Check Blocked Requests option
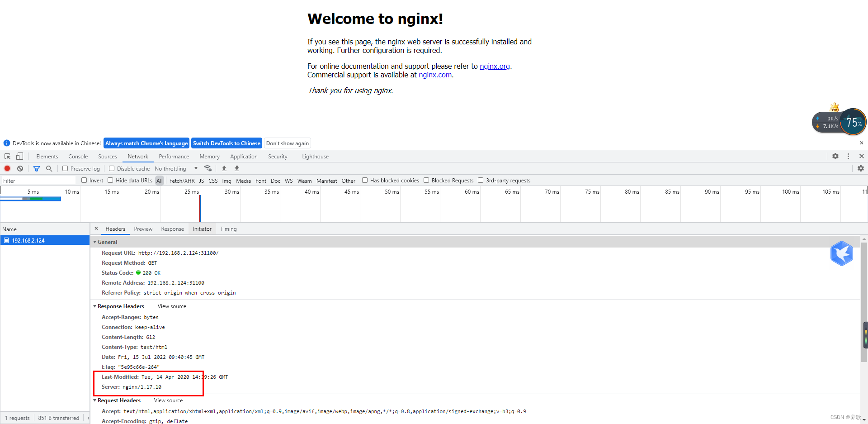The height and width of the screenshot is (424, 868). coord(426,180)
